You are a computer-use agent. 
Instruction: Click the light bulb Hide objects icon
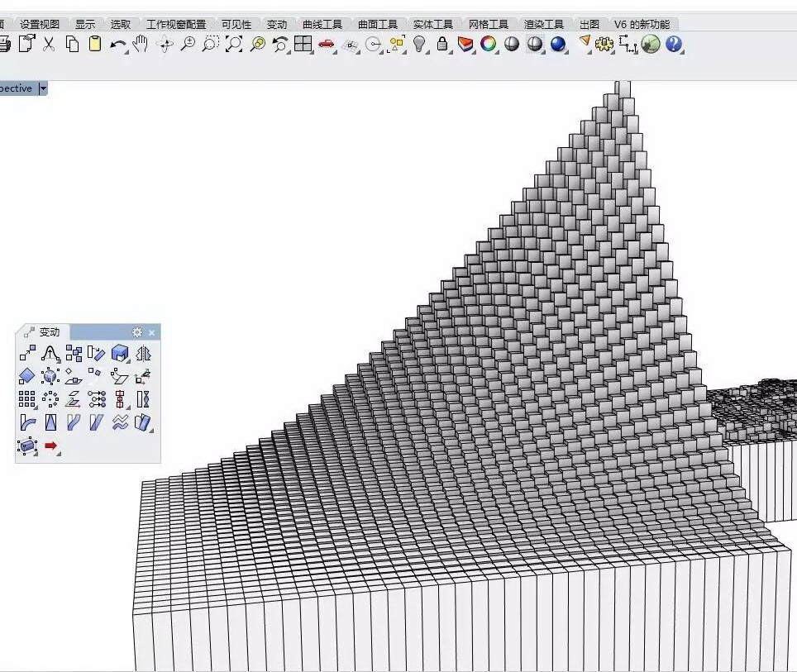(x=419, y=44)
